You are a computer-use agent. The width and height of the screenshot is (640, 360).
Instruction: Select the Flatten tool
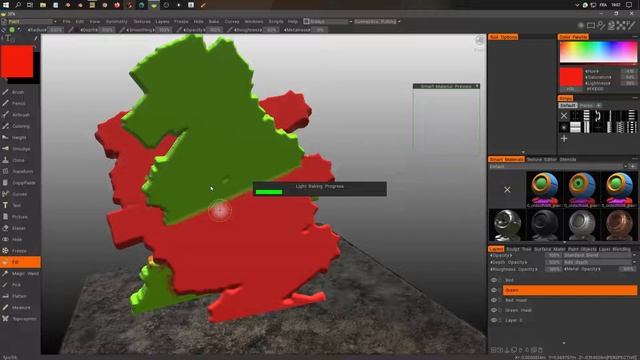click(20, 296)
